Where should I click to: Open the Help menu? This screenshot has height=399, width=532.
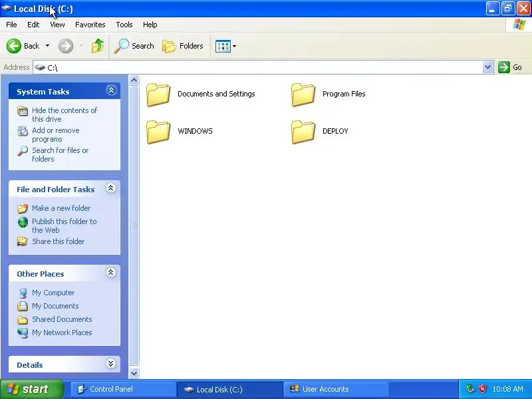pyautogui.click(x=150, y=25)
